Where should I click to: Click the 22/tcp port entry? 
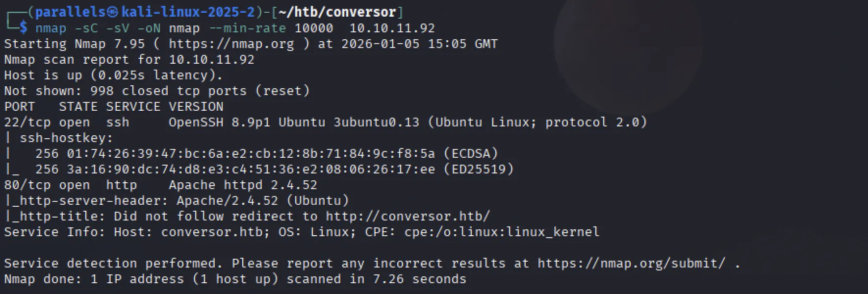coord(27,122)
